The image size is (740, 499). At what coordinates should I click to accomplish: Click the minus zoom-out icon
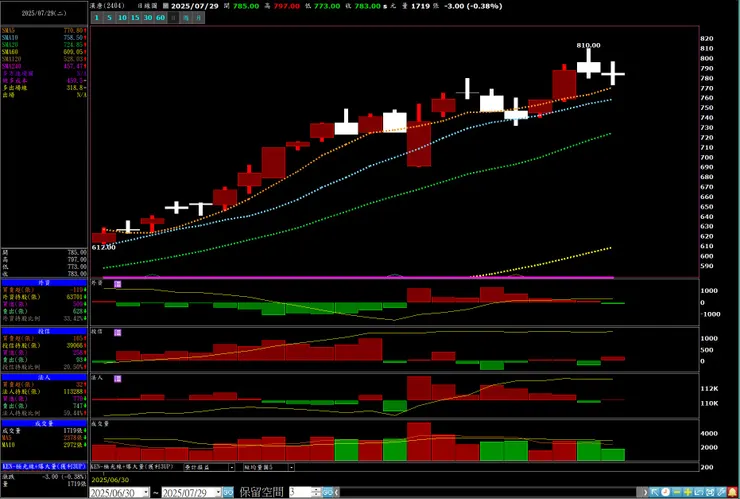(x=677, y=492)
